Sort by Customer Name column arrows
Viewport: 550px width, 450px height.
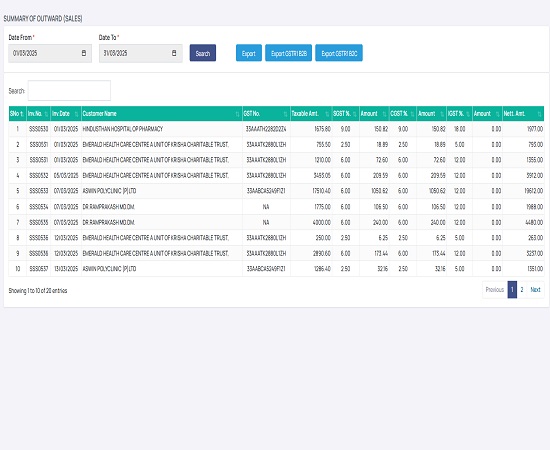tap(237, 114)
